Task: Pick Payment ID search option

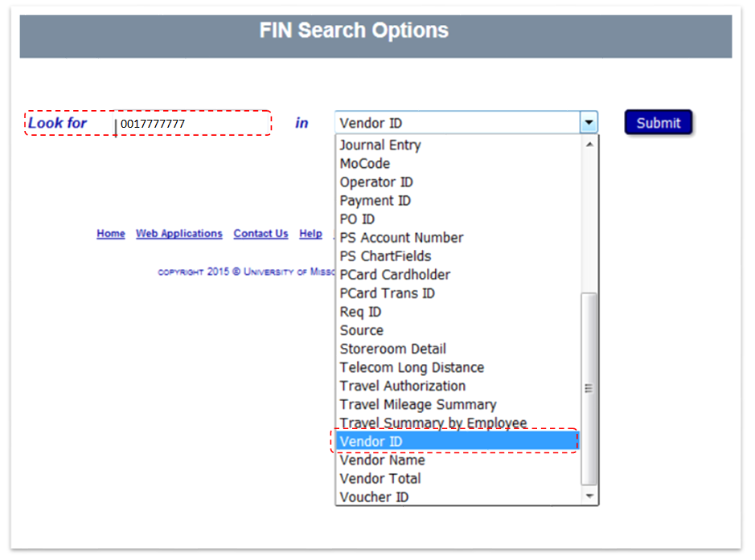Action: coord(374,201)
